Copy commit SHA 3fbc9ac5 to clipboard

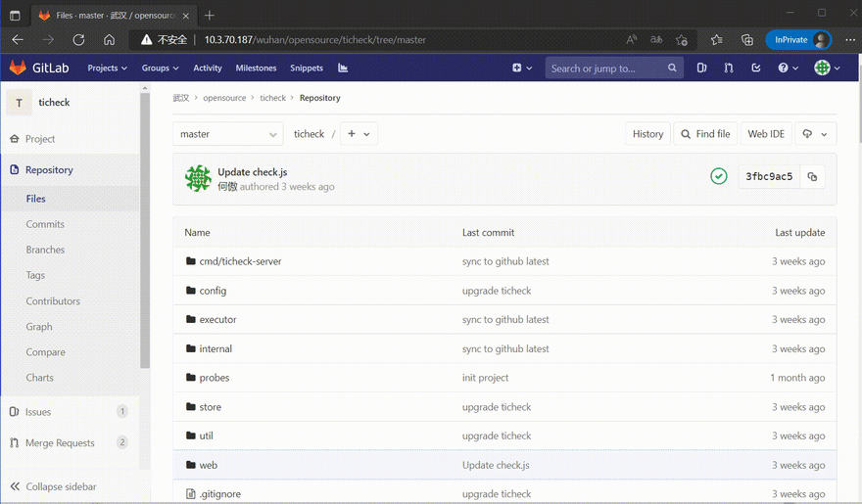click(812, 176)
